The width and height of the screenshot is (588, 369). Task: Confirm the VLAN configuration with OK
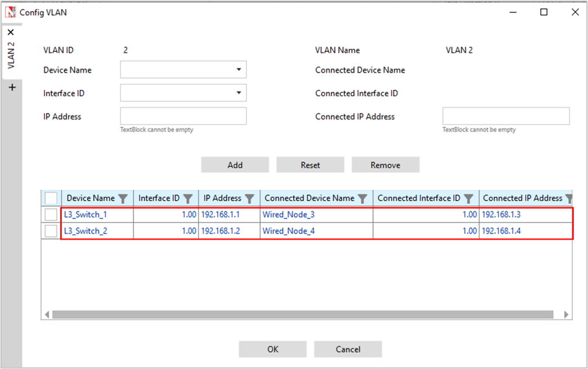[x=272, y=349]
